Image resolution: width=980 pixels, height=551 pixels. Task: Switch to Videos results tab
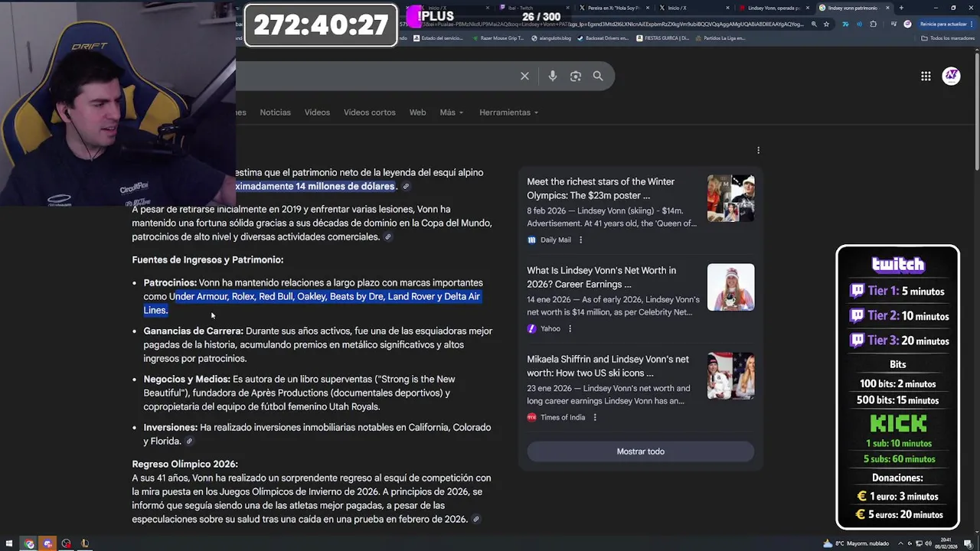317,112
